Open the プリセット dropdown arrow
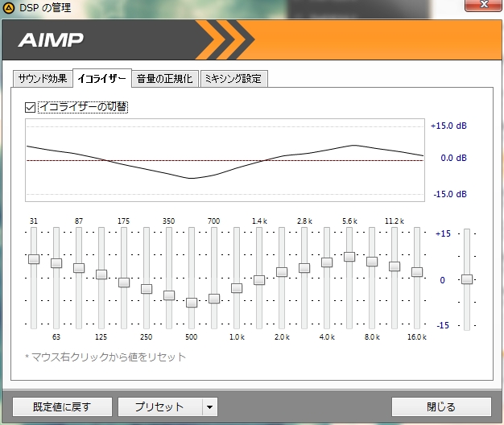 [x=210, y=407]
